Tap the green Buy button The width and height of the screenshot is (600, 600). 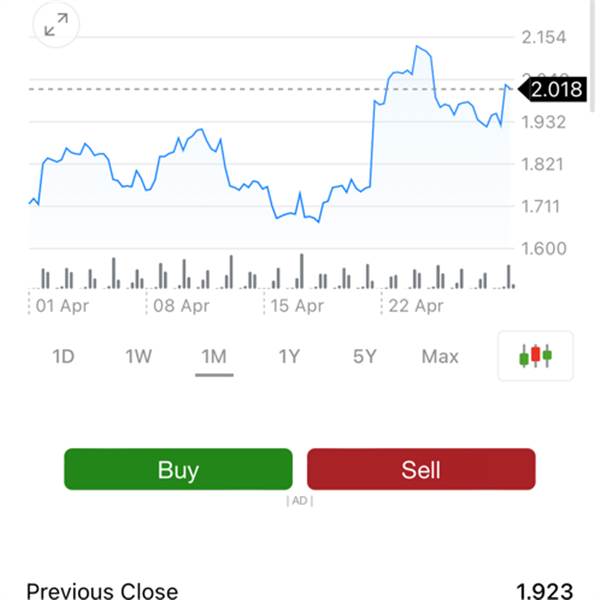coord(178,469)
